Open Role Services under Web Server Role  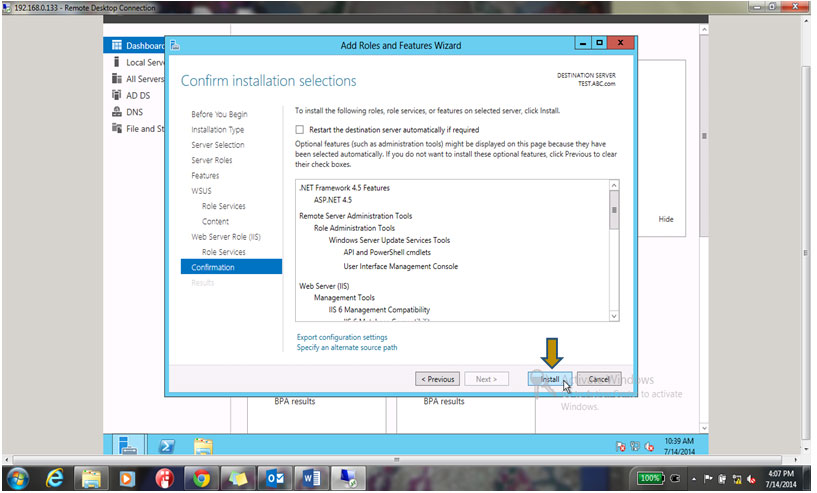point(224,252)
